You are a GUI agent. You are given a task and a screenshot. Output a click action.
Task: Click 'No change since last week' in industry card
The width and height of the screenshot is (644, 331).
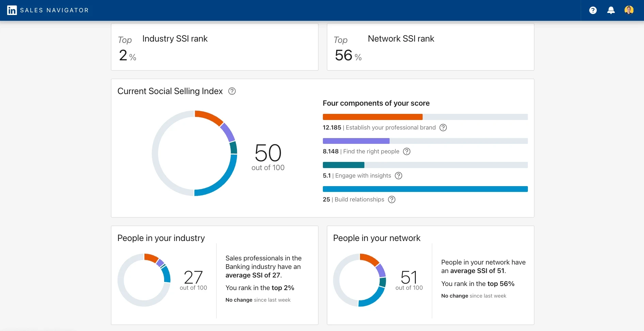[x=258, y=300]
